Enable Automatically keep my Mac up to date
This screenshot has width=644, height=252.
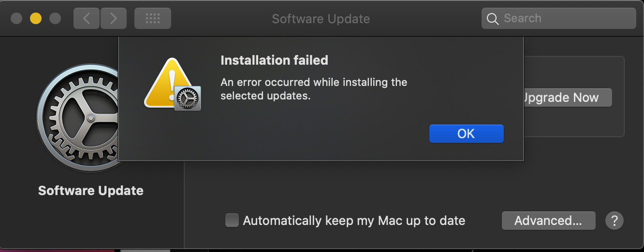click(232, 221)
